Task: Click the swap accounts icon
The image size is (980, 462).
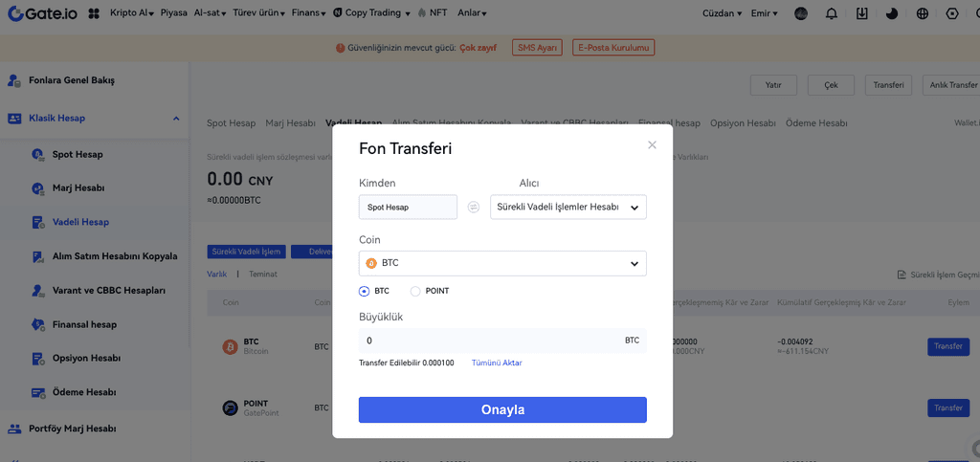Action: (x=474, y=207)
